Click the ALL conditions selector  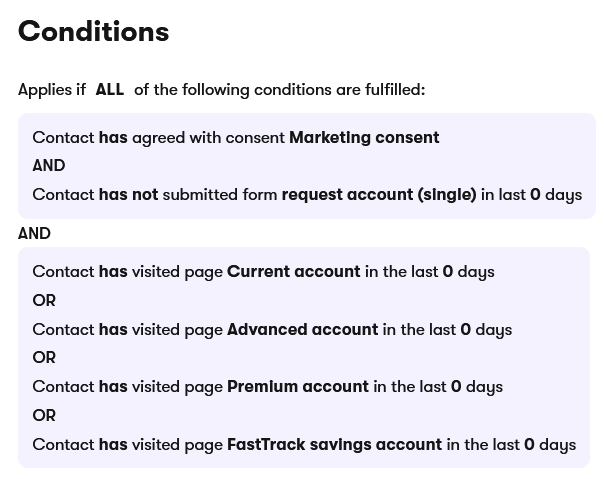pos(109,90)
